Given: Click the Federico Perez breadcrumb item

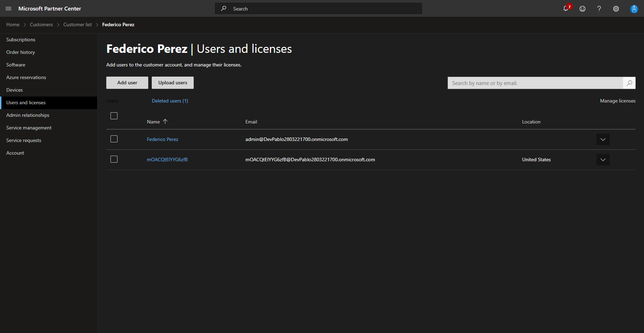Looking at the screenshot, I should coord(118,24).
